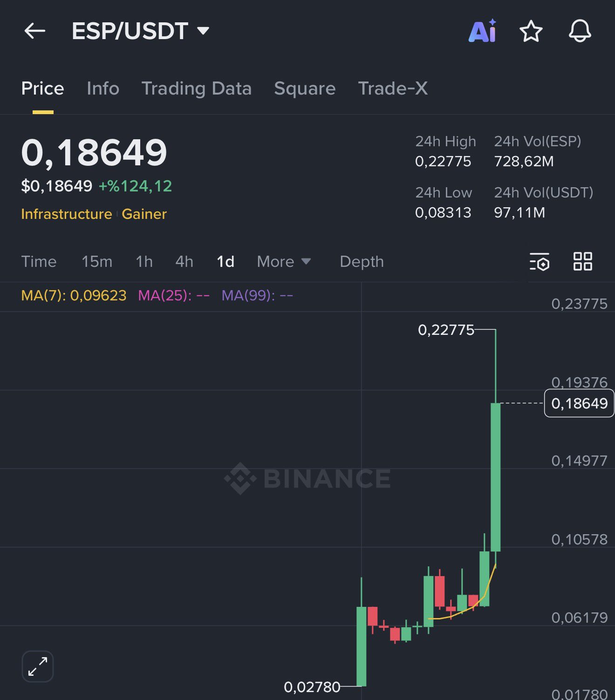Open chart indicator settings icon

(540, 261)
